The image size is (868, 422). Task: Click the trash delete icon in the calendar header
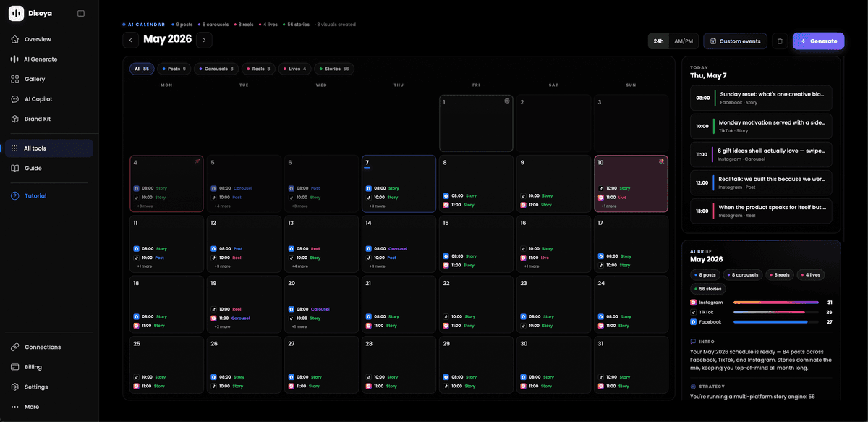tap(780, 41)
